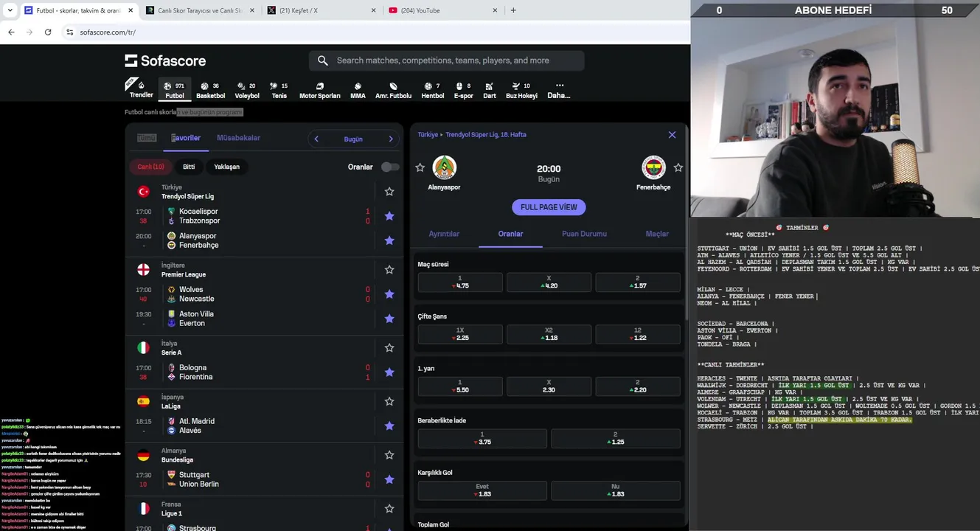Click the FULL PAGE VIEW button
Screen dimensions: 980x531
[549, 207]
